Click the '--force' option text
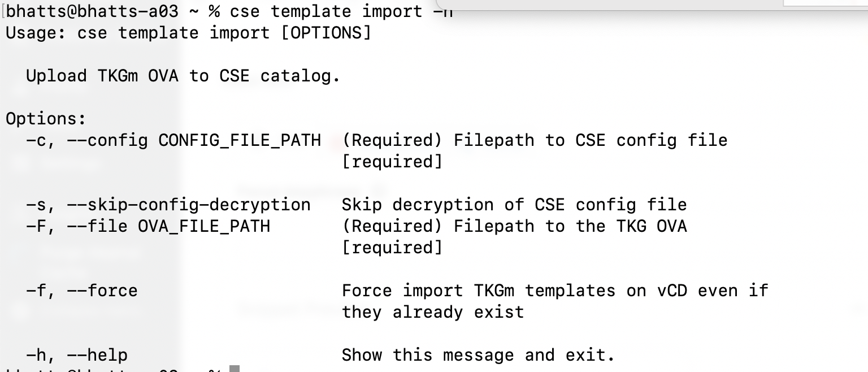The height and width of the screenshot is (372, 868). (102, 291)
